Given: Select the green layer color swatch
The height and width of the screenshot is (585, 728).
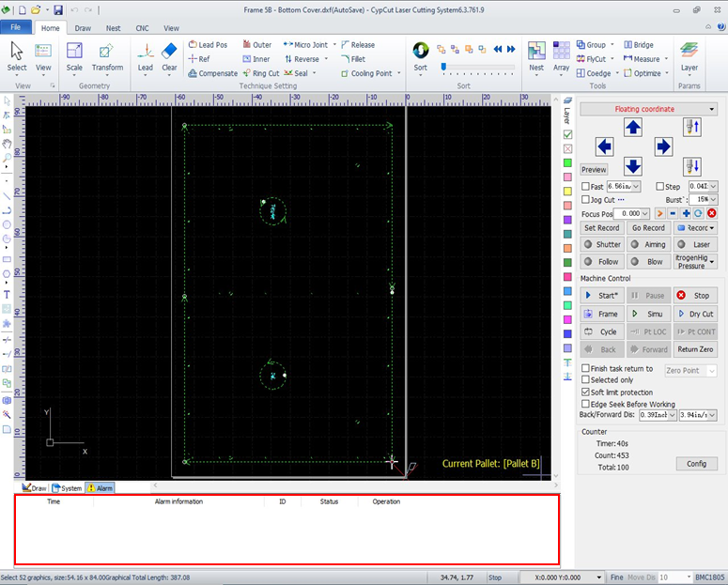Looking at the screenshot, I should point(567,163).
